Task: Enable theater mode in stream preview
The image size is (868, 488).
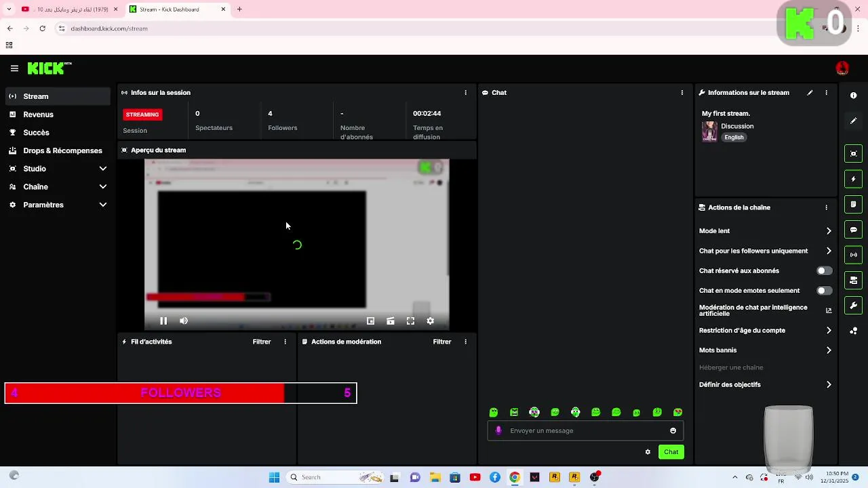Action: [x=391, y=321]
